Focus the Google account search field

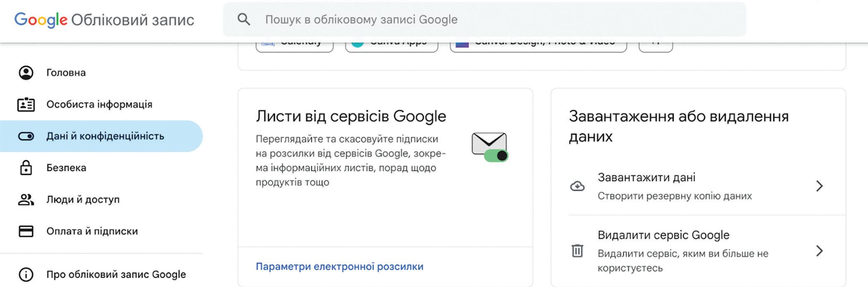pyautogui.click(x=485, y=19)
